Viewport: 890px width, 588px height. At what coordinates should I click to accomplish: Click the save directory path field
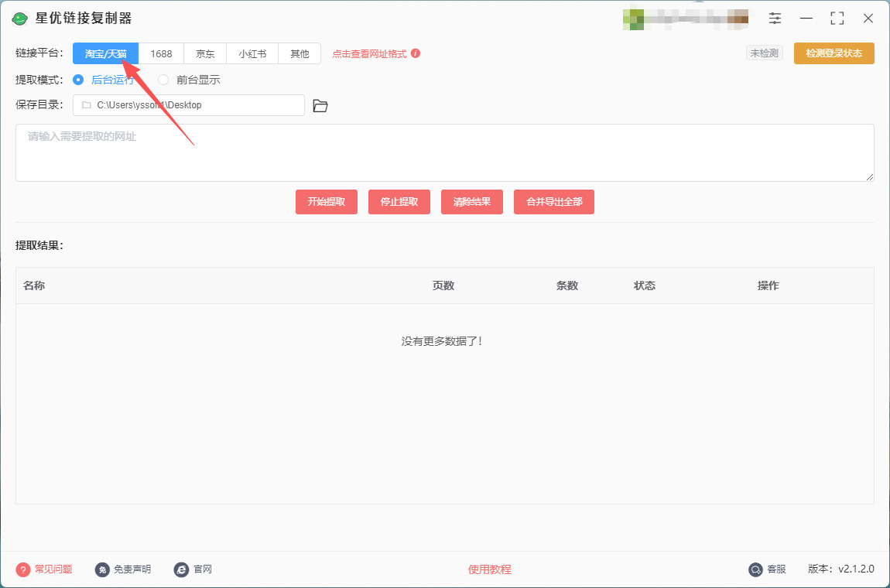pos(188,105)
